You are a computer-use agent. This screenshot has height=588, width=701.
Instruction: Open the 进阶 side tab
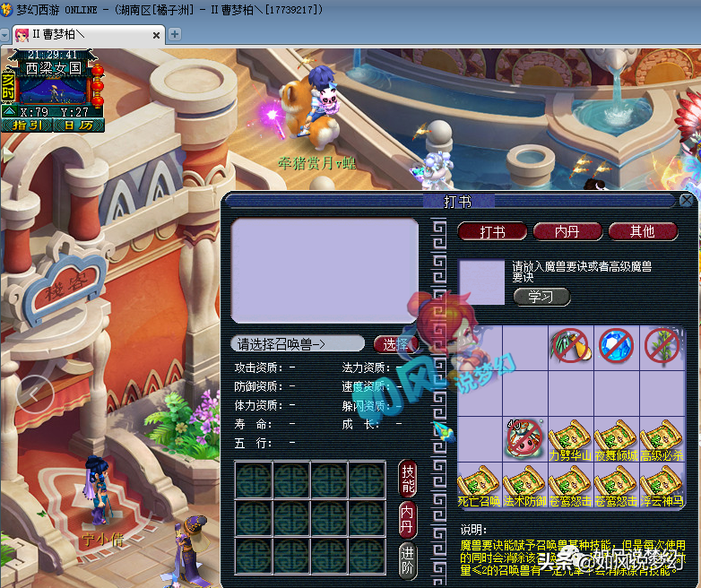pyautogui.click(x=407, y=561)
